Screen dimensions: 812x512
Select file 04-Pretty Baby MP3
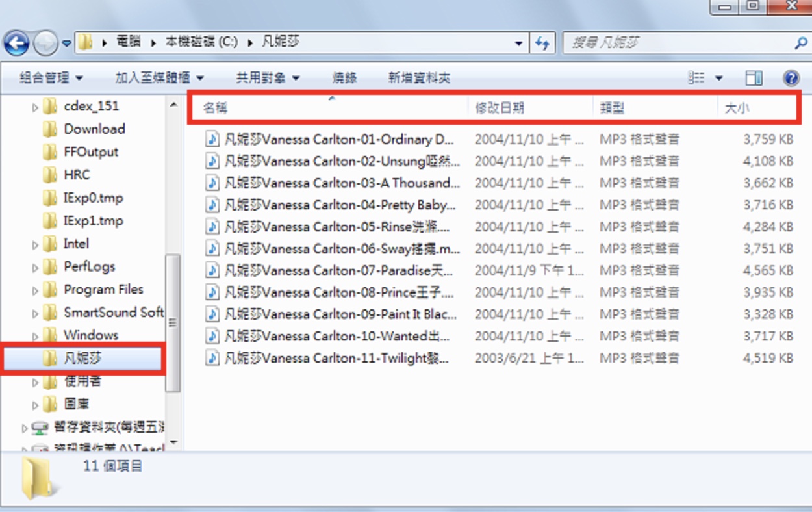point(340,205)
